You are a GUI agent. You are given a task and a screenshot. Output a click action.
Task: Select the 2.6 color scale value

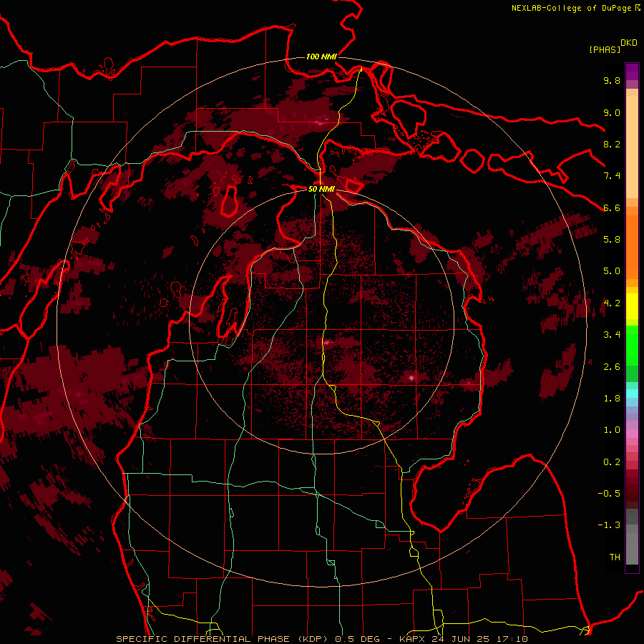pos(612,366)
